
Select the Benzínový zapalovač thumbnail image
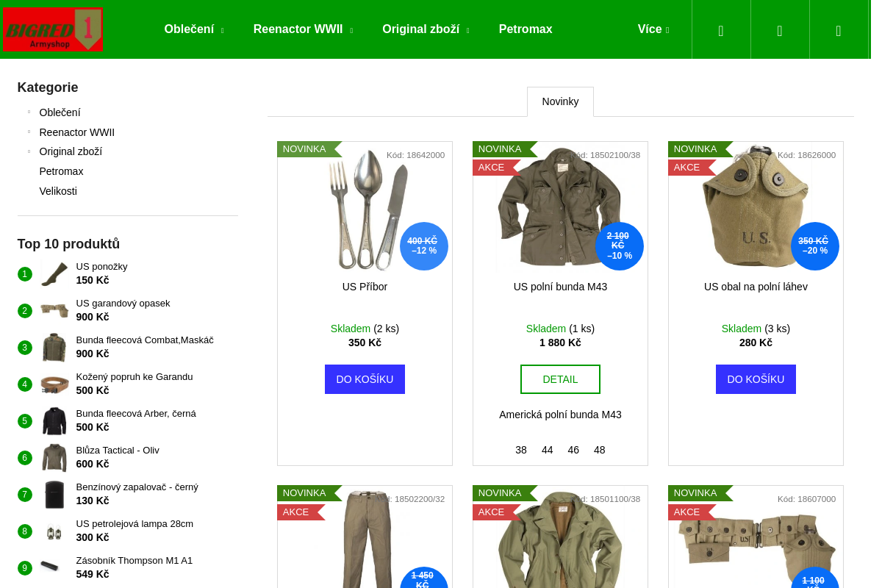pyautogui.click(x=54, y=495)
